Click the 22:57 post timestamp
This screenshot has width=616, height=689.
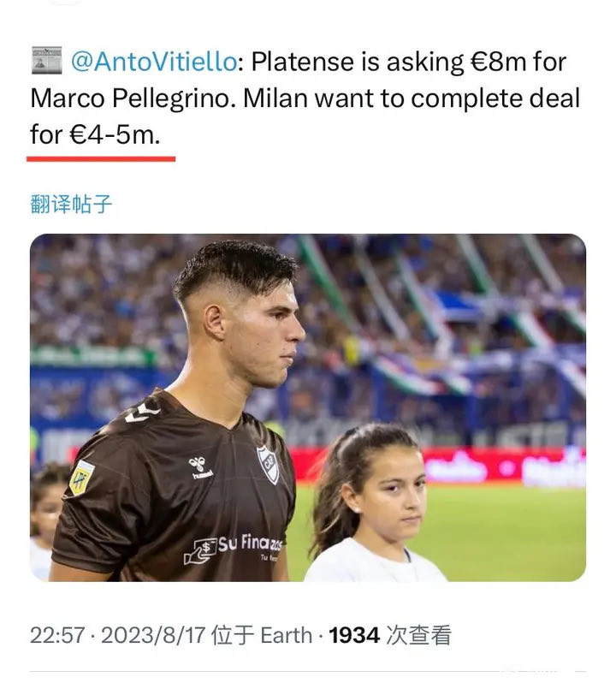click(x=56, y=635)
